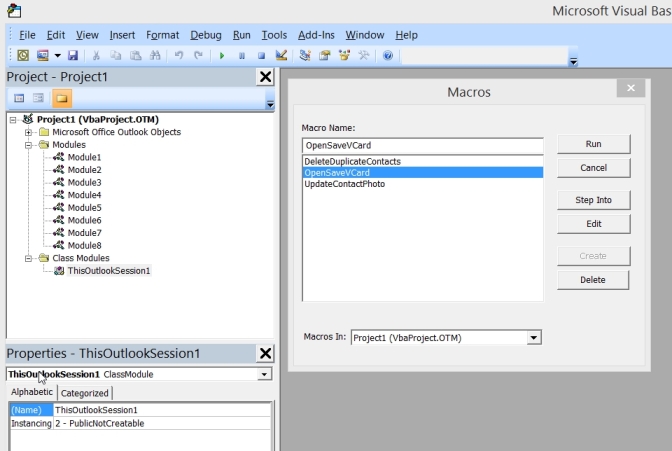Click the View Code icon in Project panel
The image size is (672, 451).
click(x=19, y=98)
